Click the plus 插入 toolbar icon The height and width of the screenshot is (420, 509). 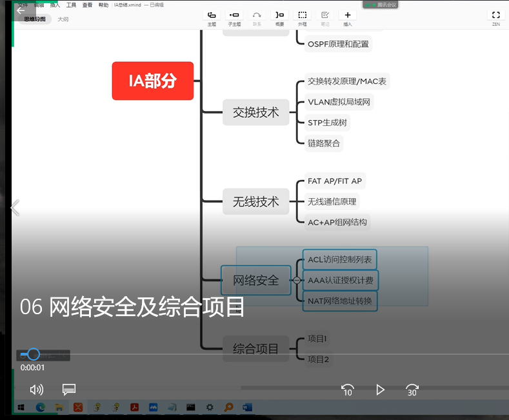[x=347, y=15]
